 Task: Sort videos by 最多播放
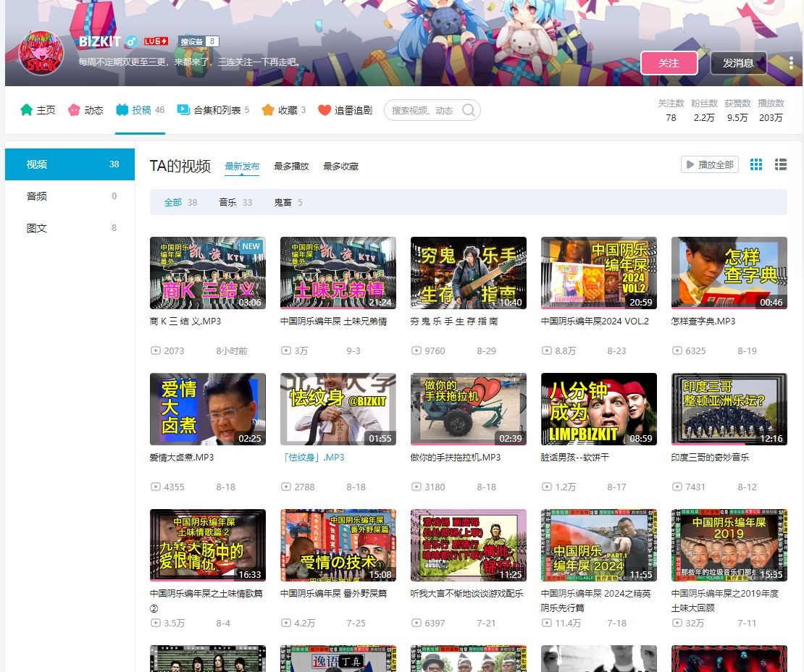(x=291, y=167)
